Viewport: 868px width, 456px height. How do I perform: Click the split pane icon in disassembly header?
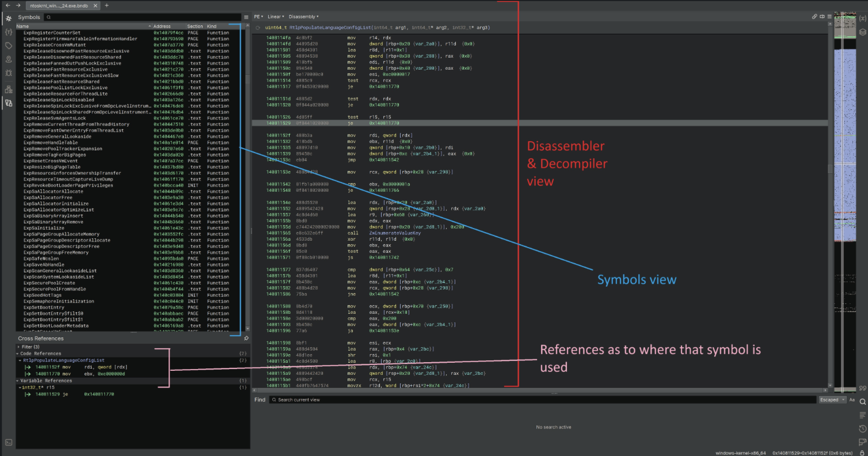point(822,17)
